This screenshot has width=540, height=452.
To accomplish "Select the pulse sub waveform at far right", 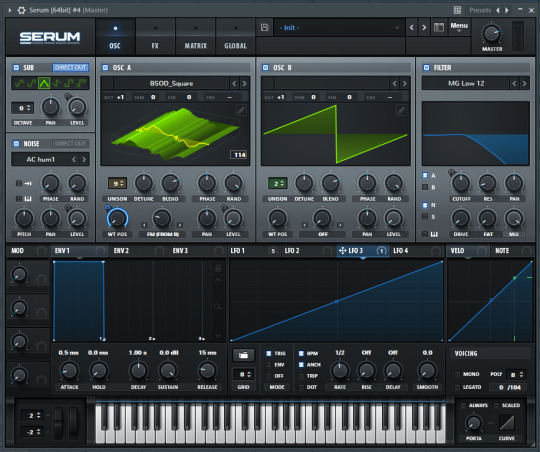I will 82,83.
